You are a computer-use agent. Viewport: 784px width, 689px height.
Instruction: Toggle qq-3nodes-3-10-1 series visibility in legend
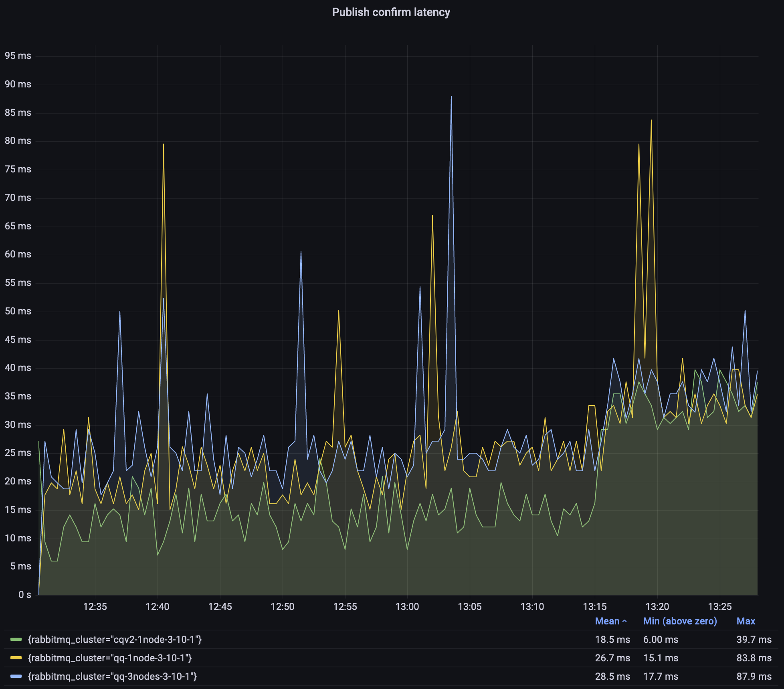tap(112, 676)
